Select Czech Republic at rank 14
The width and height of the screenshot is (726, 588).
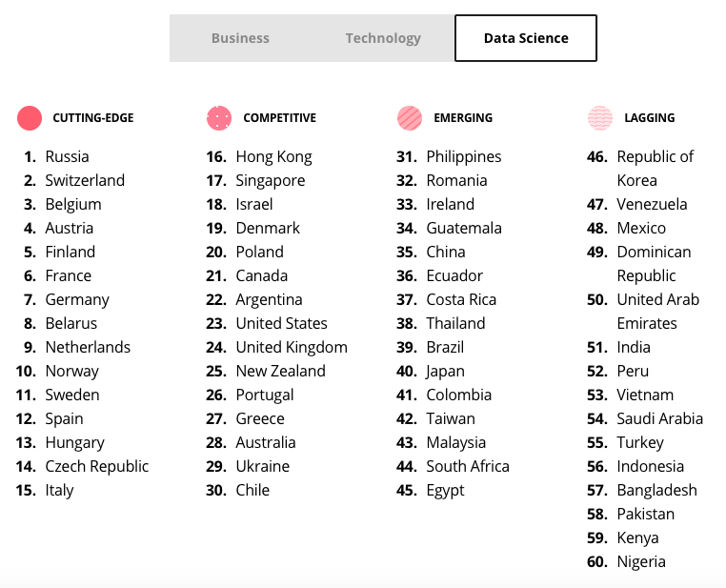(97, 466)
